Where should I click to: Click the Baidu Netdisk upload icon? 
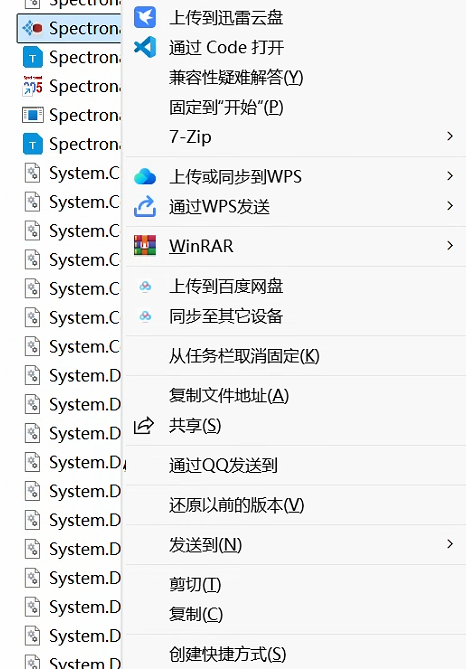(x=145, y=286)
